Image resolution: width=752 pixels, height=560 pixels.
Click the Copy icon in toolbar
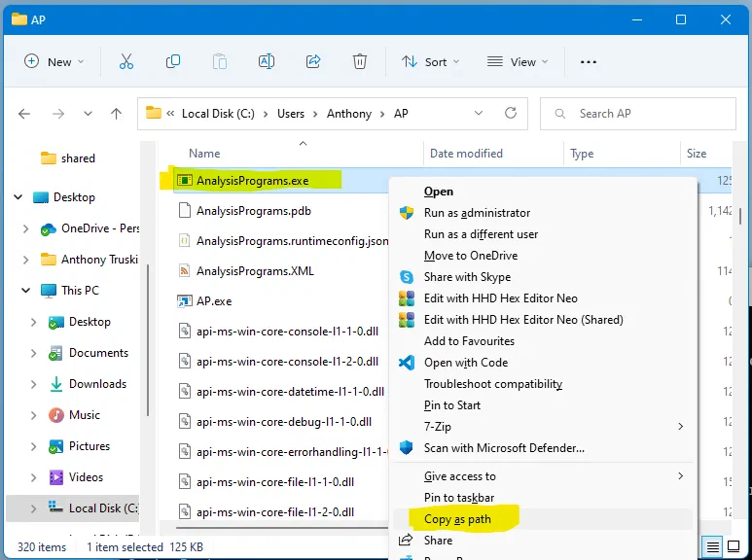click(x=172, y=62)
